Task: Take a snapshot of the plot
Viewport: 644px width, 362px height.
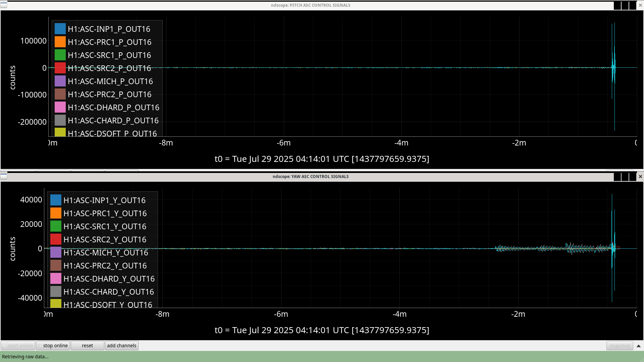Action: (x=619, y=346)
